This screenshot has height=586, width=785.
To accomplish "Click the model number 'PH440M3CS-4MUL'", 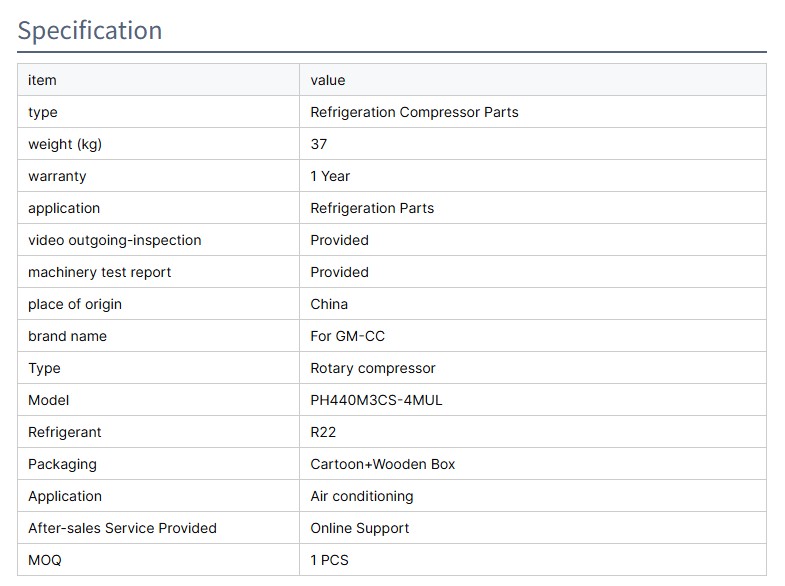I will point(376,400).
